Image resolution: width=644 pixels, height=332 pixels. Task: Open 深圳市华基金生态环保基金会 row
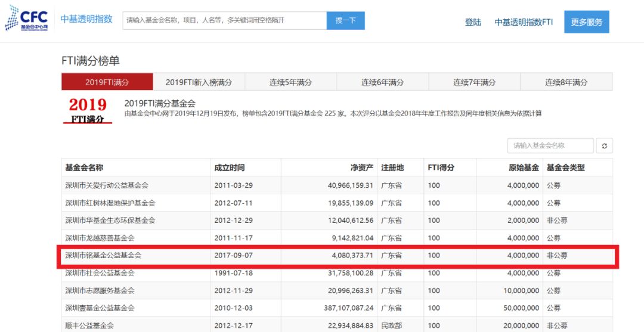[110, 221]
